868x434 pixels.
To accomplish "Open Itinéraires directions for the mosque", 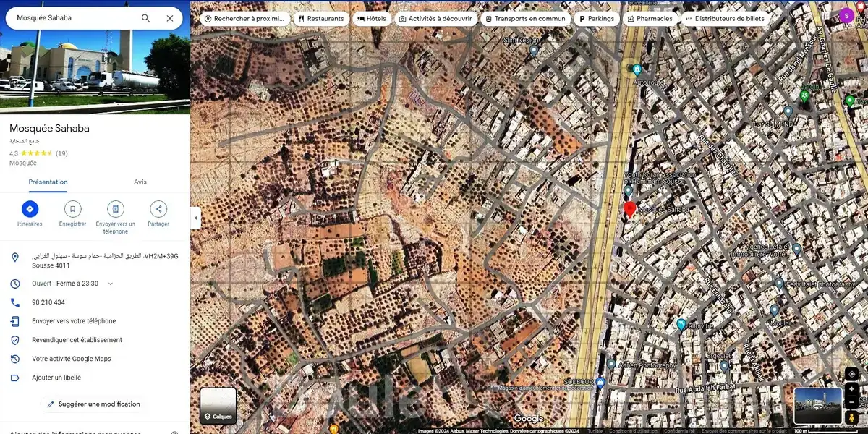I will tap(30, 210).
